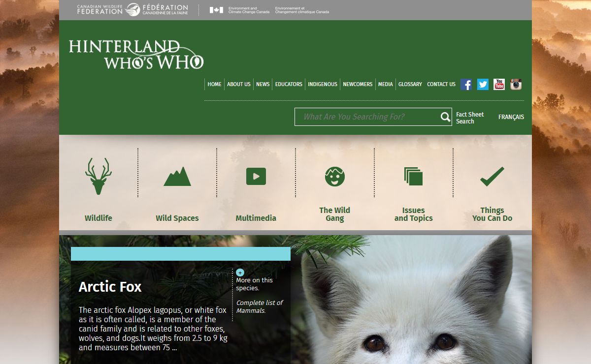This screenshot has height=364, width=591.
Task: Open The Wild Gang face icon
Action: (335, 177)
